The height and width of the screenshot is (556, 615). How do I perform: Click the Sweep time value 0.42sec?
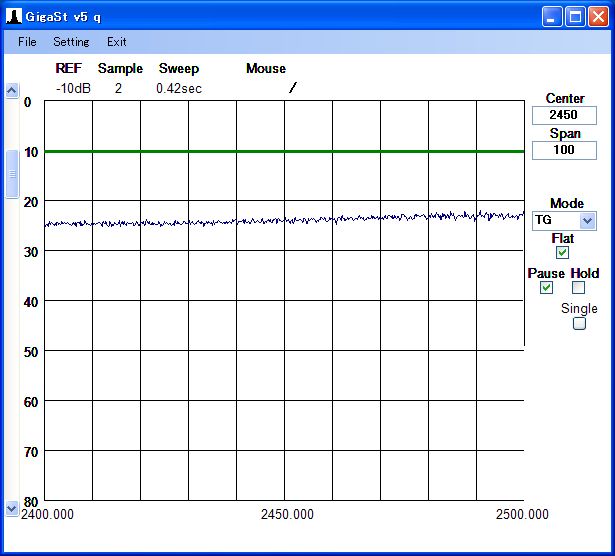(x=179, y=88)
